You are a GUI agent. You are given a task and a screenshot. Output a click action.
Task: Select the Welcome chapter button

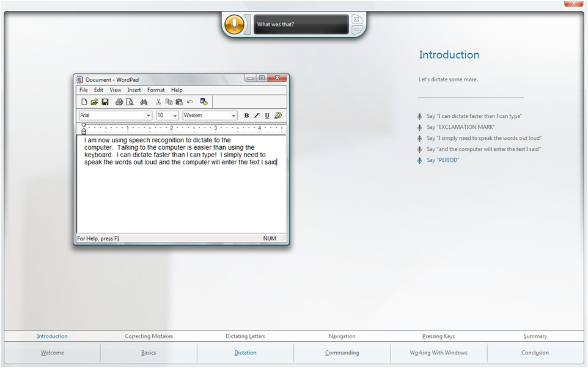52,353
